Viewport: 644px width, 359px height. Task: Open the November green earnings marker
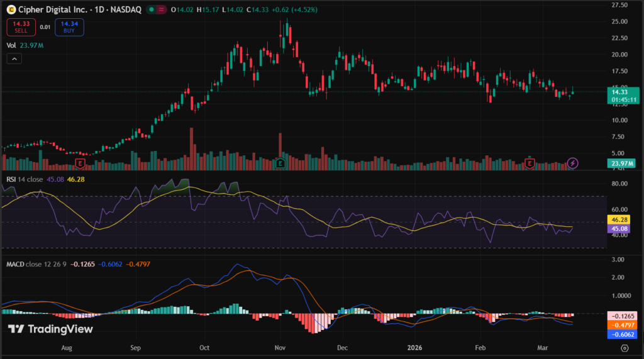pos(280,163)
